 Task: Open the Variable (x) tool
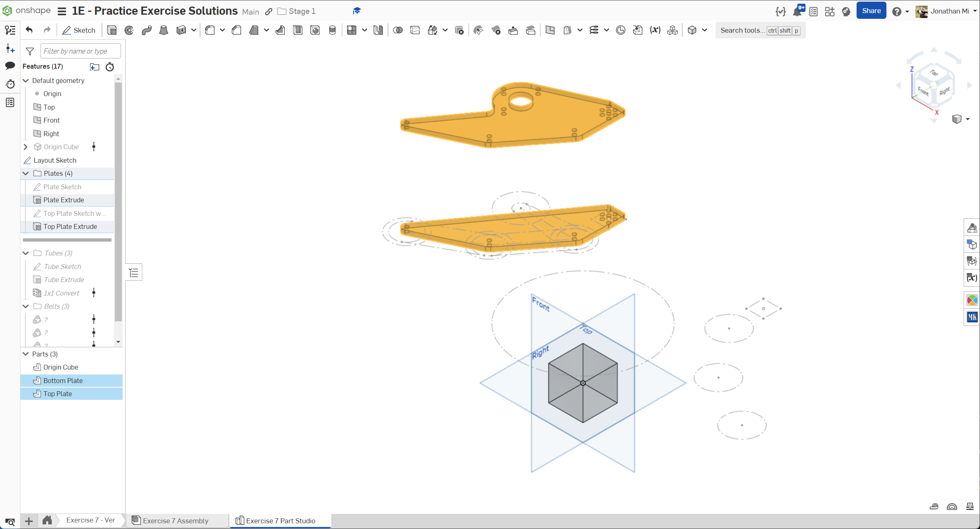(x=655, y=30)
